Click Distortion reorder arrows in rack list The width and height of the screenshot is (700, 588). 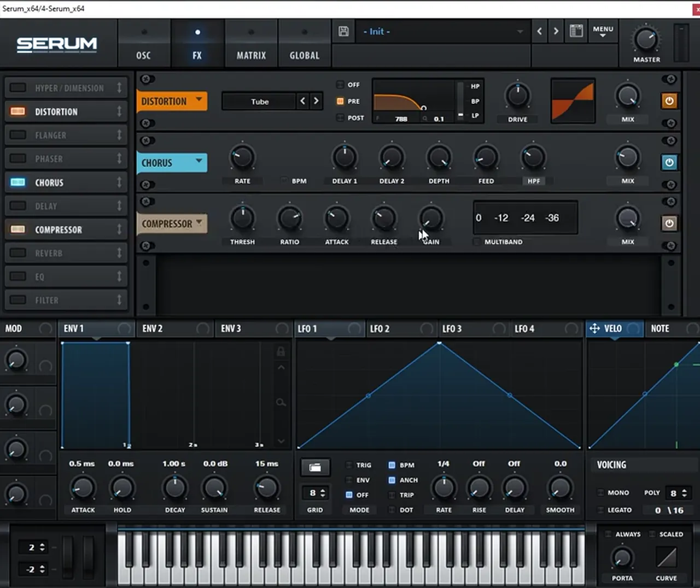[x=119, y=111]
